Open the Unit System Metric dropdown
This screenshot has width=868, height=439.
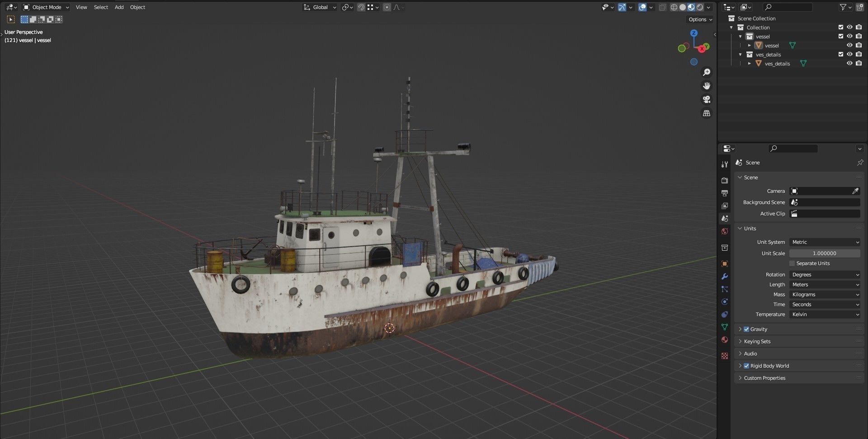[825, 242]
